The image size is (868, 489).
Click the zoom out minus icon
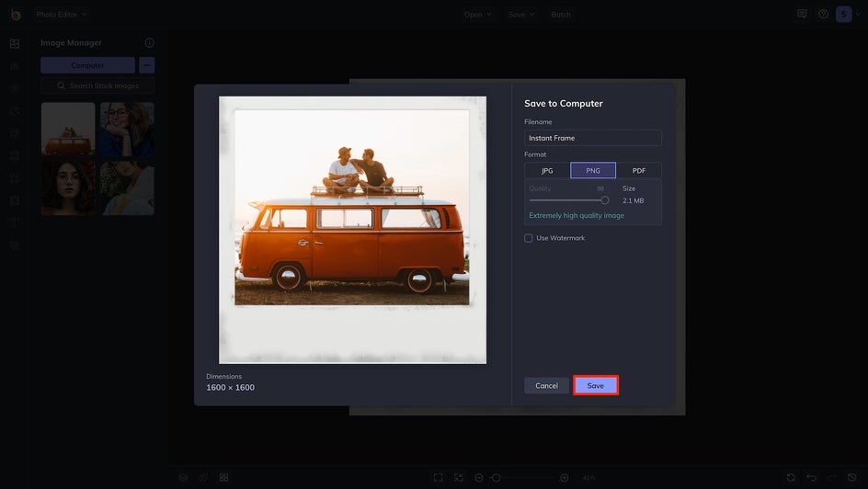(479, 477)
